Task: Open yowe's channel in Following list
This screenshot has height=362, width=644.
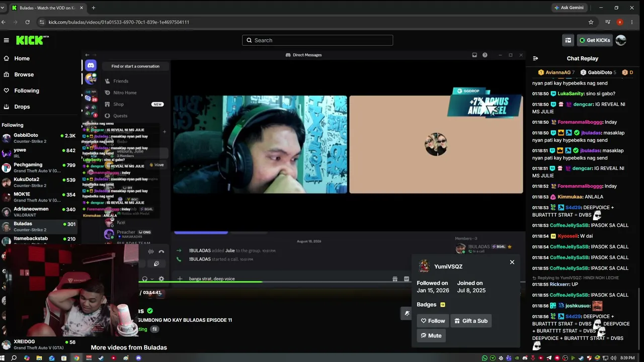Action: (x=39, y=152)
